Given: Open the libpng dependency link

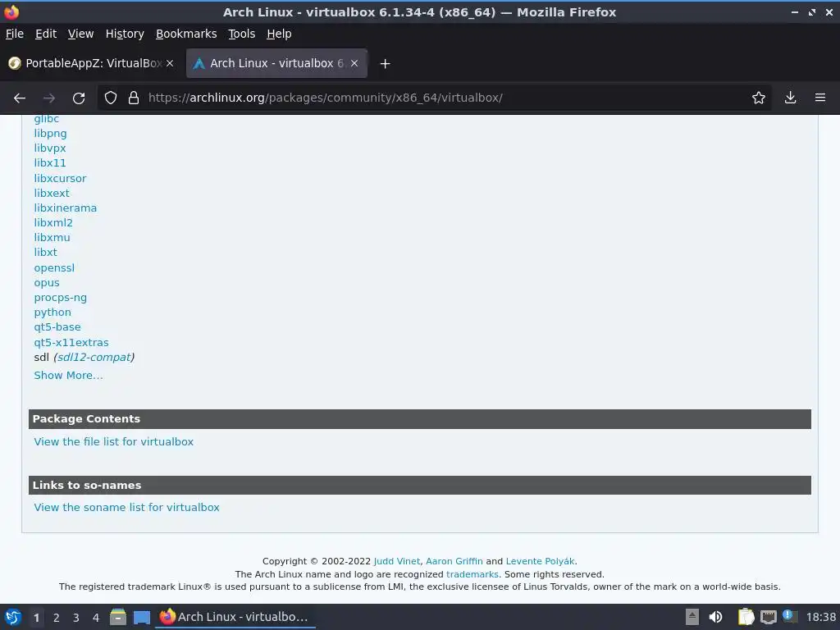Looking at the screenshot, I should point(50,134).
